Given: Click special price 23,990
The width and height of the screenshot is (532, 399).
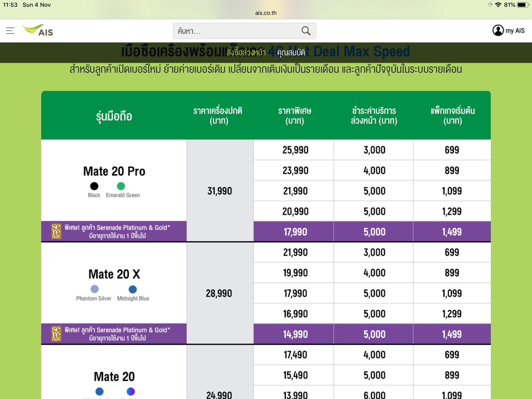Looking at the screenshot, I should tap(295, 171).
